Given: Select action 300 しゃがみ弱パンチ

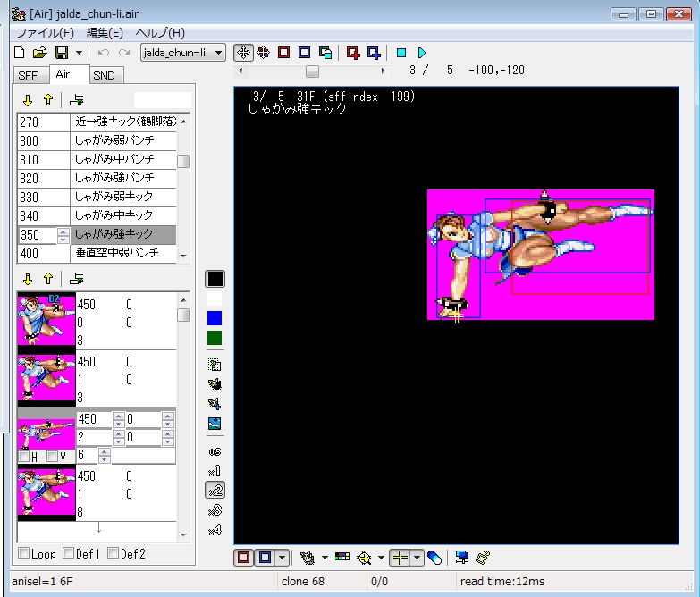Looking at the screenshot, I should (97, 140).
